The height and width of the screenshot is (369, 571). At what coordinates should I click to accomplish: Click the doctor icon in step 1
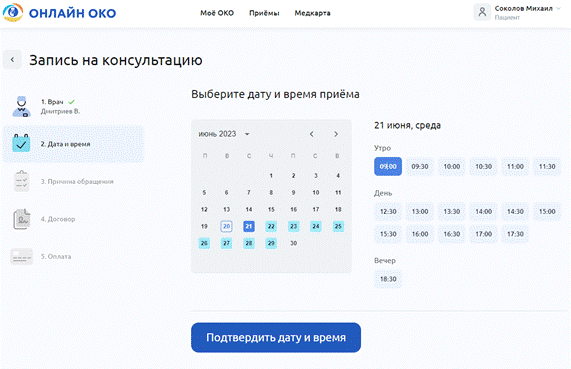tap(21, 106)
